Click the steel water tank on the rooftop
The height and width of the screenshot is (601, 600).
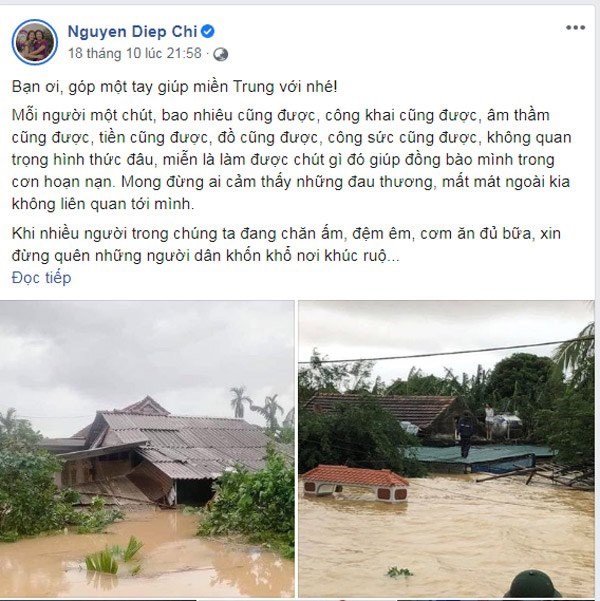point(503,423)
